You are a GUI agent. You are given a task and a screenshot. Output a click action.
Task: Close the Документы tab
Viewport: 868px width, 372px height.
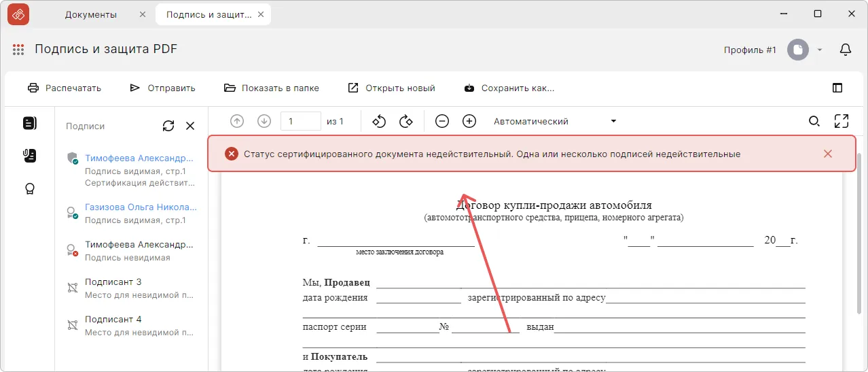point(141,14)
